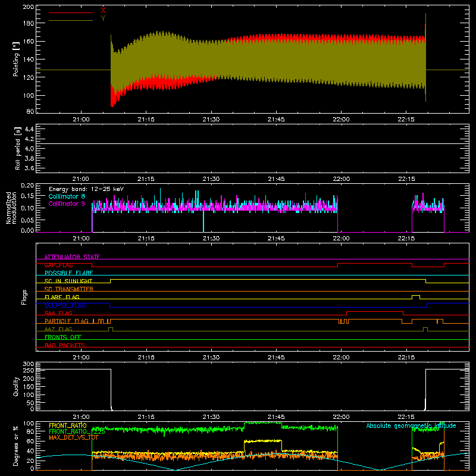Click 21:30 tick under the Quality plot
Viewport: 476px width, 476px height.
(211, 417)
